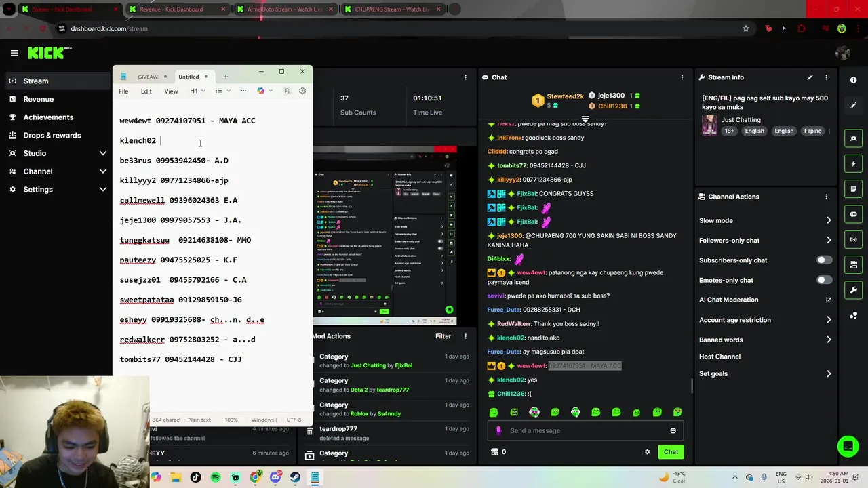Toggle Emotes-only chat switch
868x488 pixels.
tap(824, 280)
